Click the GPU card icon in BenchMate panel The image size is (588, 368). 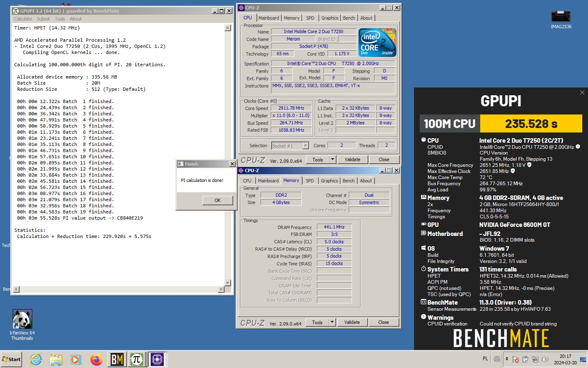[423, 224]
